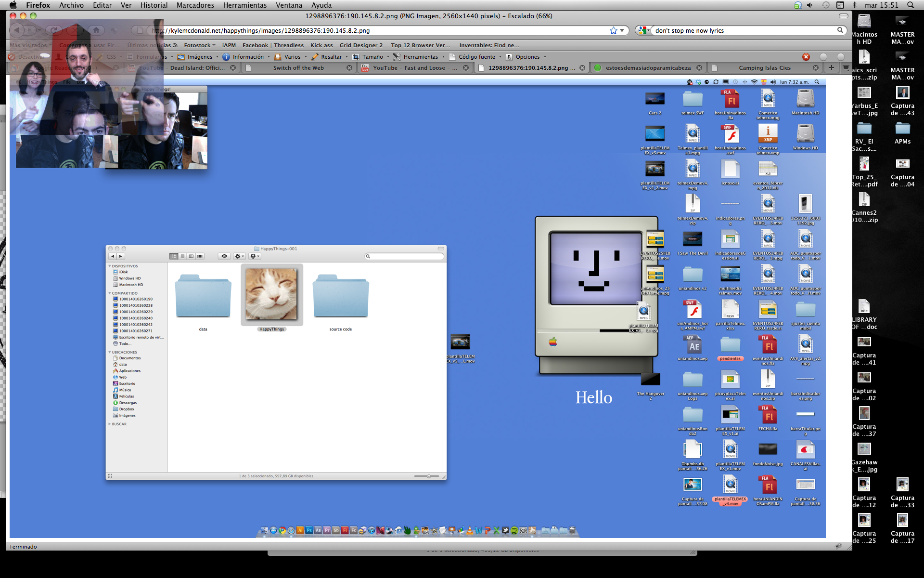The height and width of the screenshot is (578, 924).
Task: Switch to 'Camping Islas Cies' tab
Action: [764, 68]
